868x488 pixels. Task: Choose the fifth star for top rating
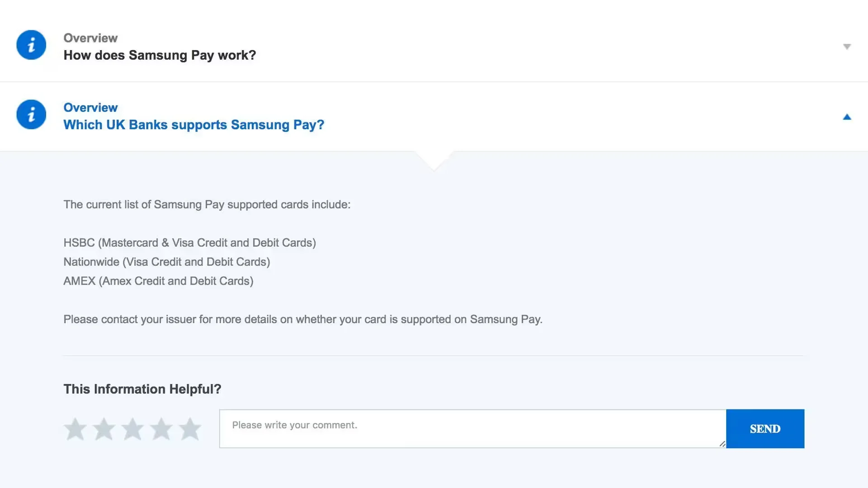[x=190, y=429]
